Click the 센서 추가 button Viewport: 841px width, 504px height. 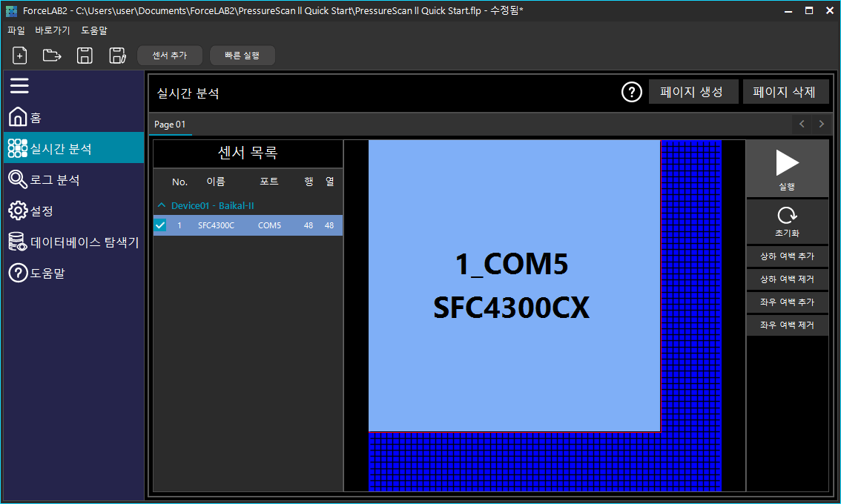point(170,56)
